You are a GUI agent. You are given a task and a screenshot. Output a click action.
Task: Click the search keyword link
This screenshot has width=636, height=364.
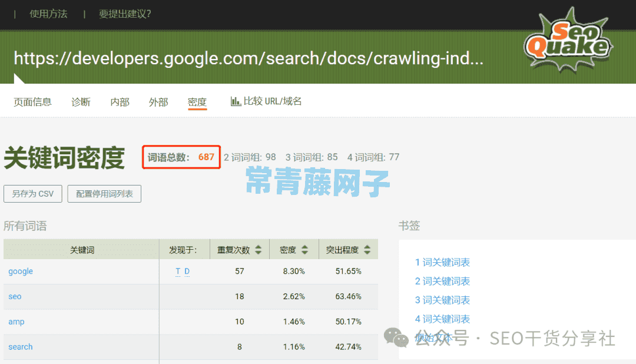tap(20, 346)
